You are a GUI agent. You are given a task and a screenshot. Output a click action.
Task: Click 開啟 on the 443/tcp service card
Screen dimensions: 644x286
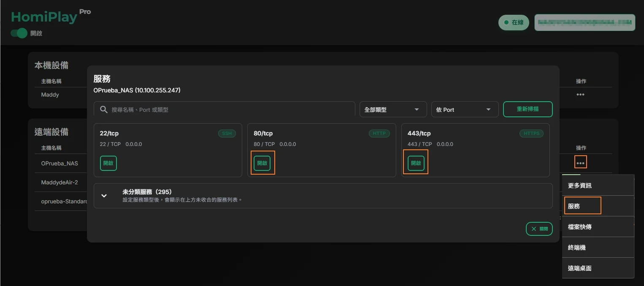pos(416,163)
